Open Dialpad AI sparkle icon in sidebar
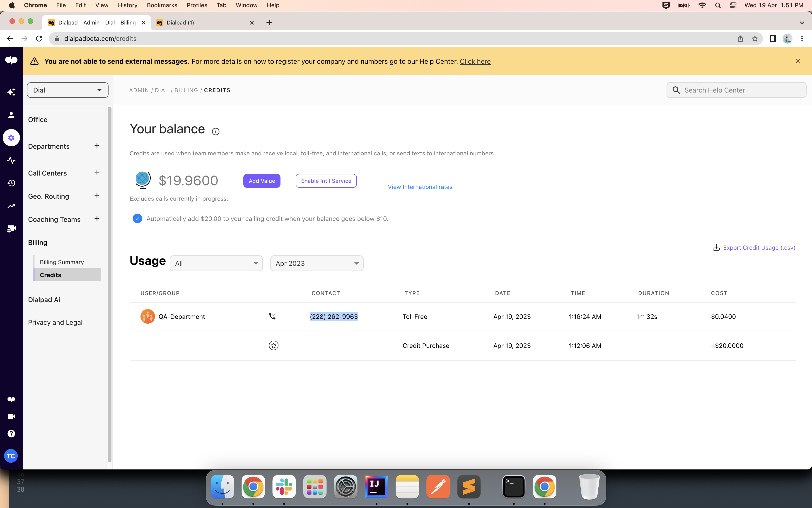The width and height of the screenshot is (812, 508). (x=11, y=92)
